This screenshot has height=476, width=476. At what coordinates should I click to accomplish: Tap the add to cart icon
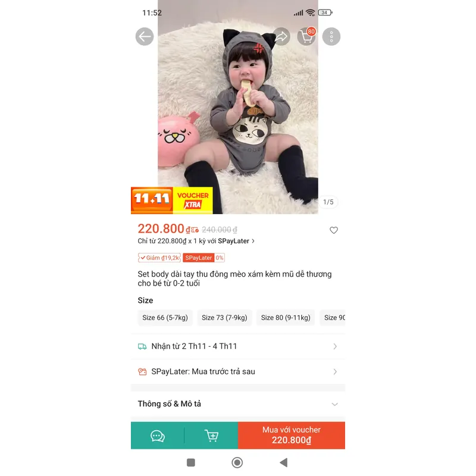tap(211, 436)
